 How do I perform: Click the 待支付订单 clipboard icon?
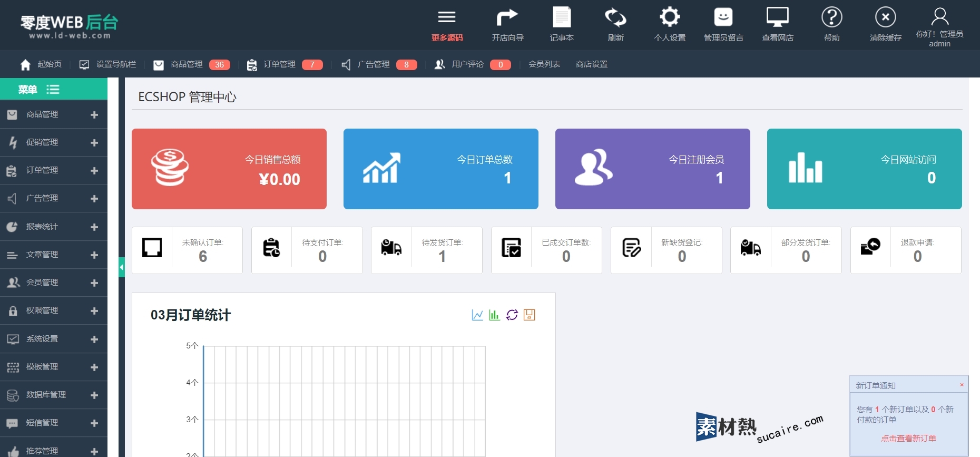tap(271, 247)
